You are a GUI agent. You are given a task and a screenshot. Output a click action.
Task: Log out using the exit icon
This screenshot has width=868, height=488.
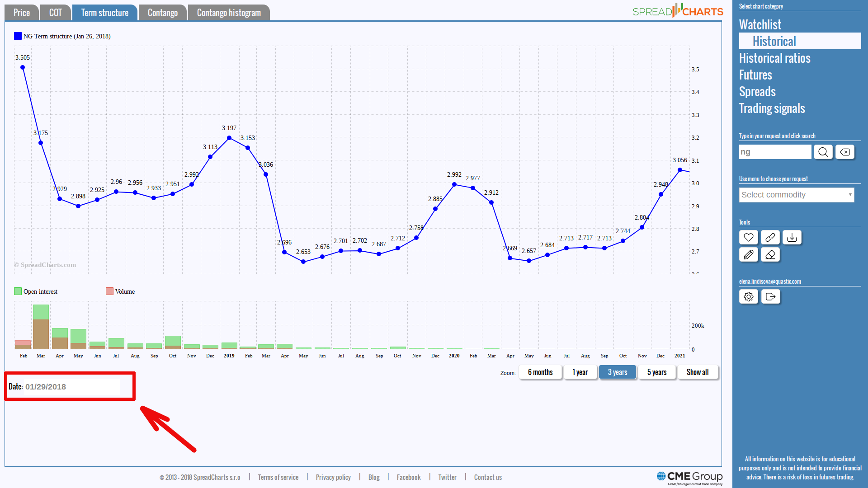point(770,296)
